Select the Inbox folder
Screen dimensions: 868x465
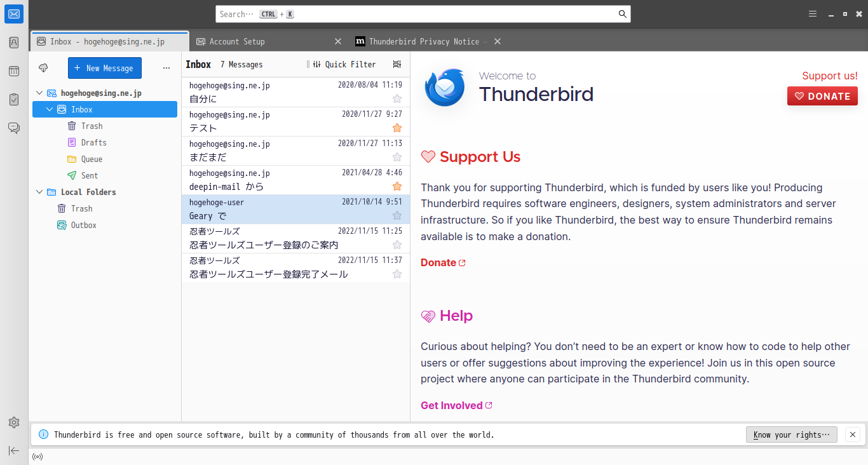pos(105,109)
